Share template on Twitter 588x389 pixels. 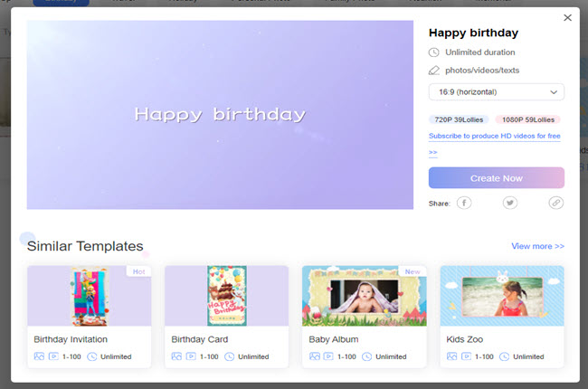pos(510,203)
